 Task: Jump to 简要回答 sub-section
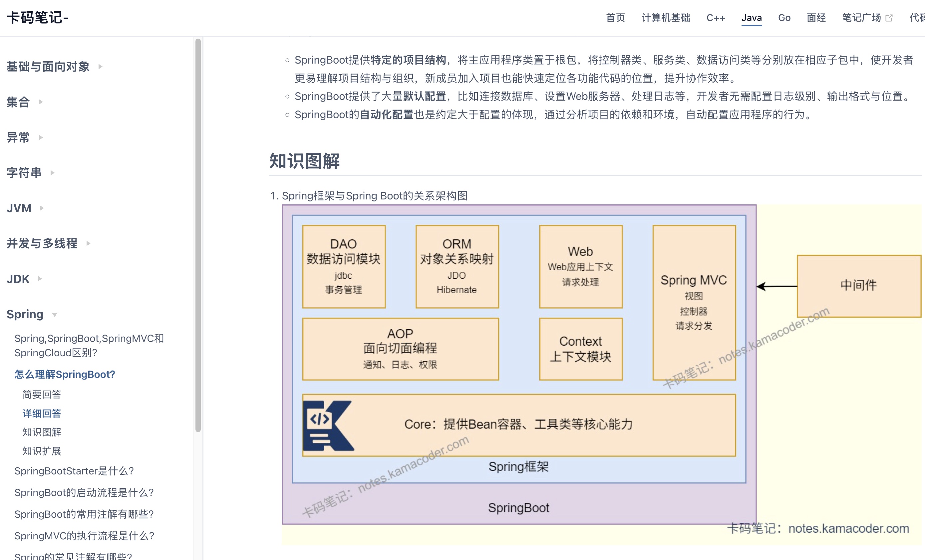point(42,394)
